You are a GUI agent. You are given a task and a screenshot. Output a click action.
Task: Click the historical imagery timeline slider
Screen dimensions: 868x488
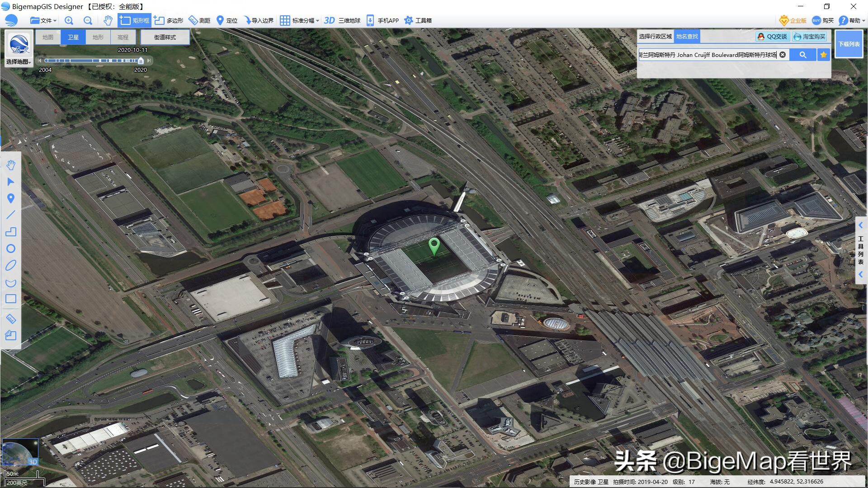(141, 61)
